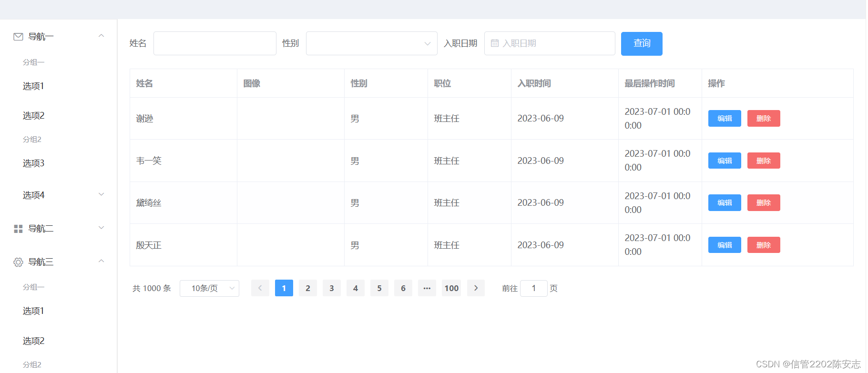This screenshot has height=373, width=868.
Task: Click 班主任 in the 谢逊 row
Action: 447,119
